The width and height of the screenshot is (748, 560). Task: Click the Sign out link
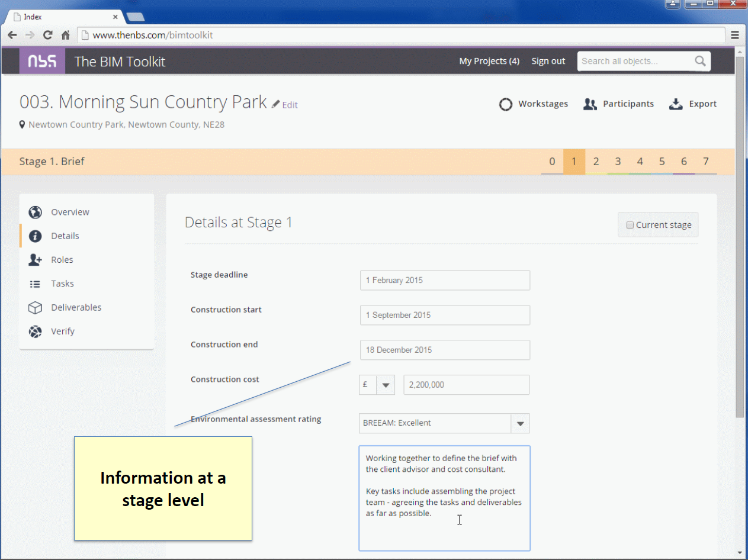(548, 61)
